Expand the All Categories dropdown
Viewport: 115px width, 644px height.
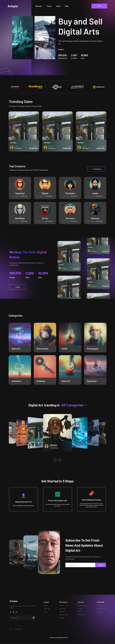coord(74,405)
